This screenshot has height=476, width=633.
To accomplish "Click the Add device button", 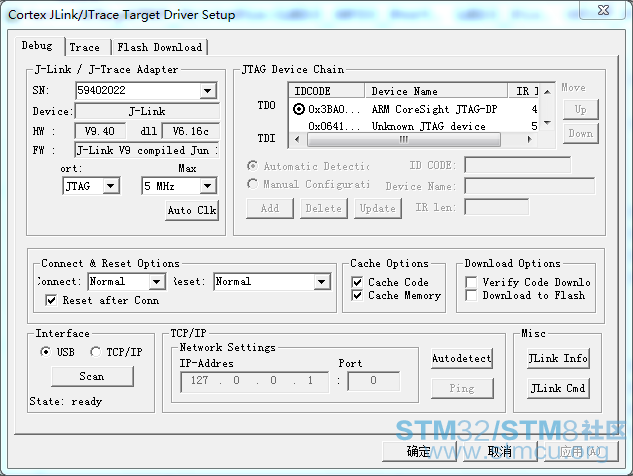I will coord(270,209).
